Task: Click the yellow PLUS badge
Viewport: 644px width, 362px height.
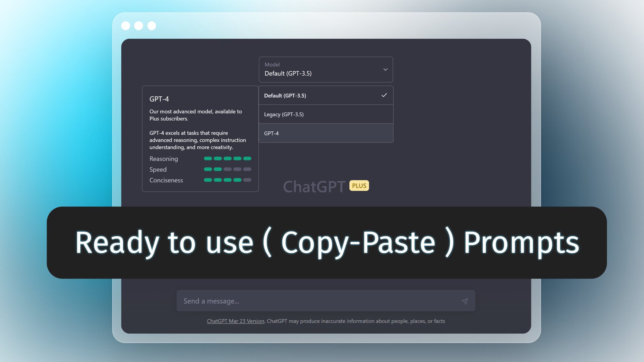Action: click(x=359, y=186)
